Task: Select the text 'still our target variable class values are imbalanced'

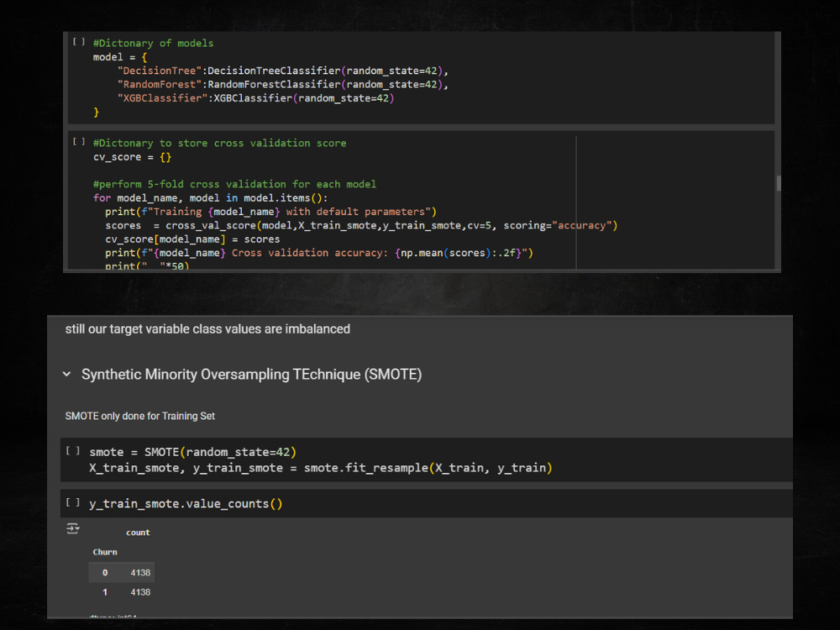Action: [207, 329]
